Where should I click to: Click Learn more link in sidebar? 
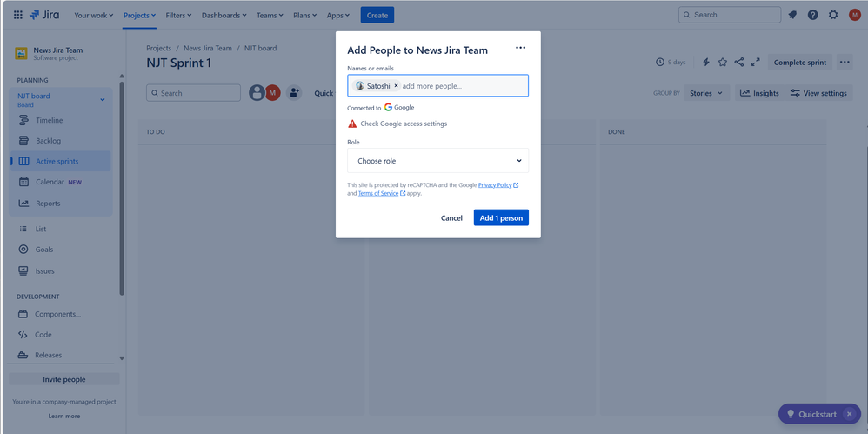coord(64,416)
